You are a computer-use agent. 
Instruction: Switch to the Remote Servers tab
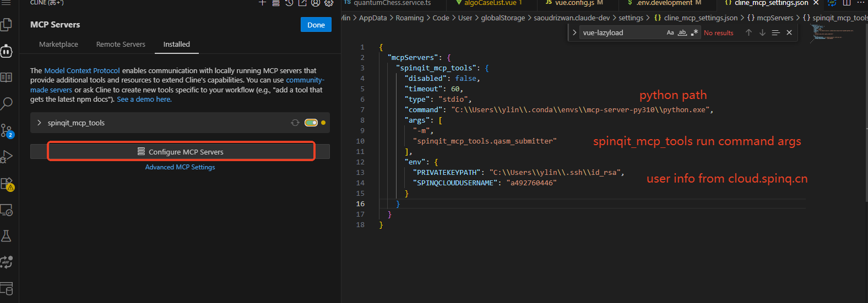pos(121,45)
